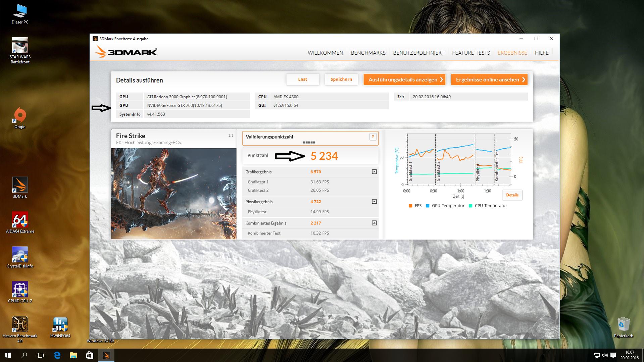The height and width of the screenshot is (362, 644).
Task: Click the Fire Strike title
Action: [131, 136]
